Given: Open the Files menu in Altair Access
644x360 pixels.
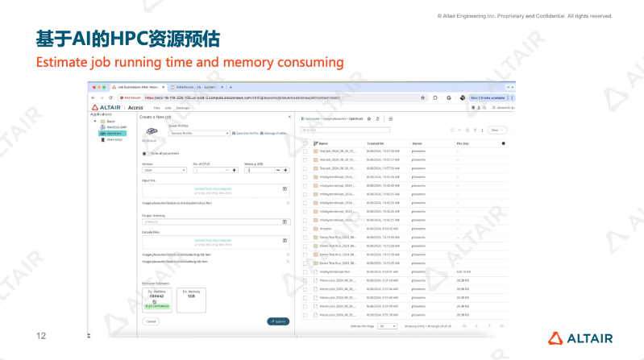Looking at the screenshot, I should 156,108.
